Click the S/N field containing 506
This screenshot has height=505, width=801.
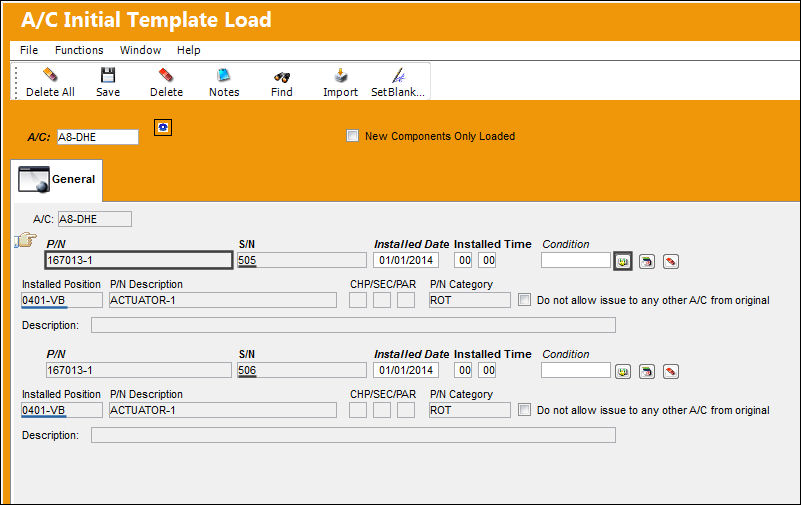pyautogui.click(x=302, y=370)
